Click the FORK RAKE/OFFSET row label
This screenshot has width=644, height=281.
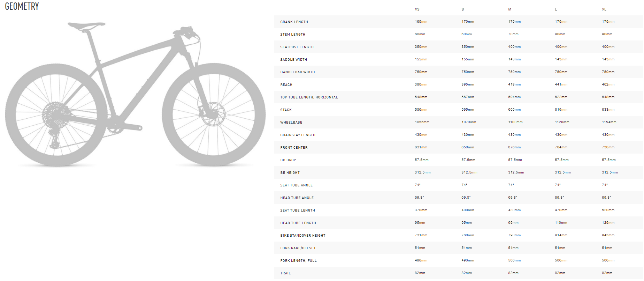click(298, 248)
